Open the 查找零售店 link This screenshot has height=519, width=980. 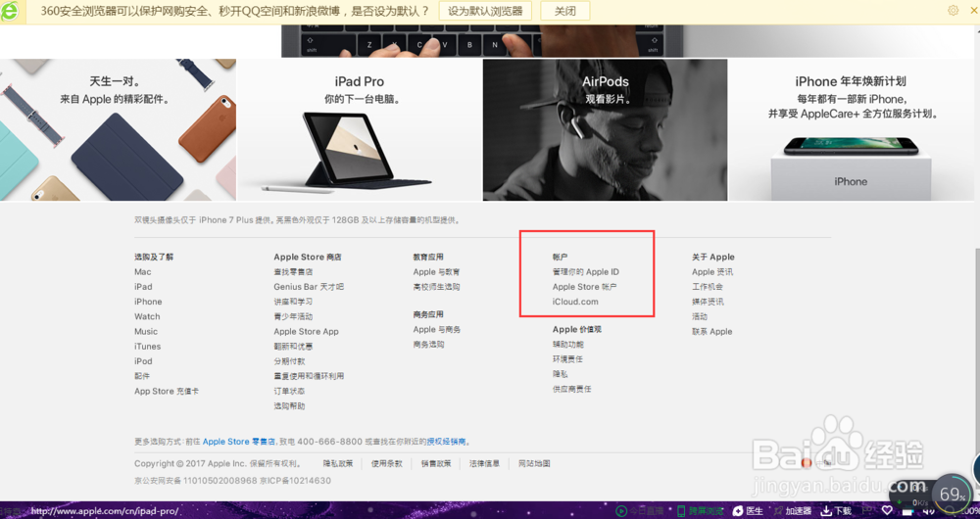pyautogui.click(x=293, y=271)
